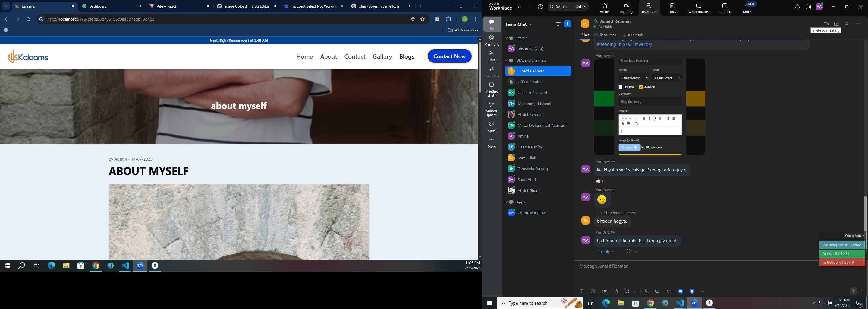Collapse the DMs and channels section
This screenshot has width=868, height=309.
tap(506, 60)
